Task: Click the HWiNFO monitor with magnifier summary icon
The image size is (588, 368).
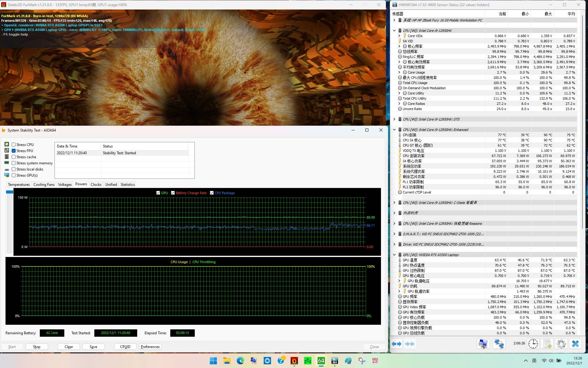Action: pos(483,344)
